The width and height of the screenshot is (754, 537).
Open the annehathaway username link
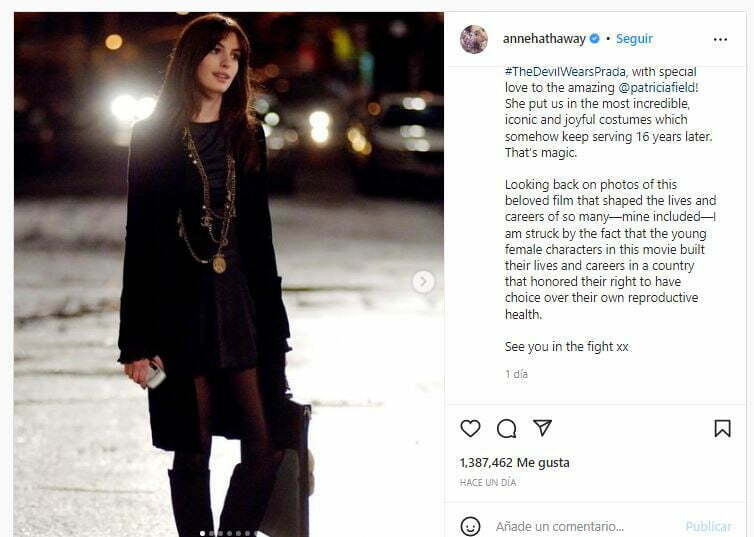click(x=544, y=39)
